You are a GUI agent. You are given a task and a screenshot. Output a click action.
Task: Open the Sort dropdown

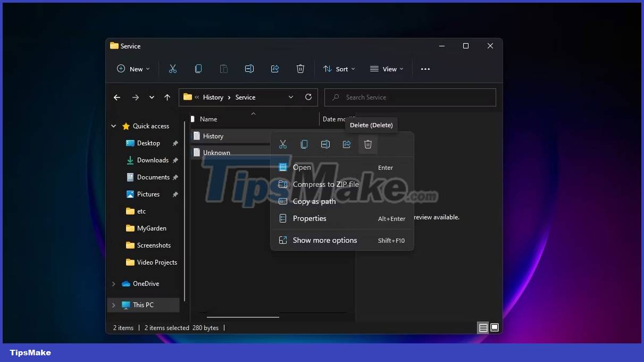click(x=339, y=69)
